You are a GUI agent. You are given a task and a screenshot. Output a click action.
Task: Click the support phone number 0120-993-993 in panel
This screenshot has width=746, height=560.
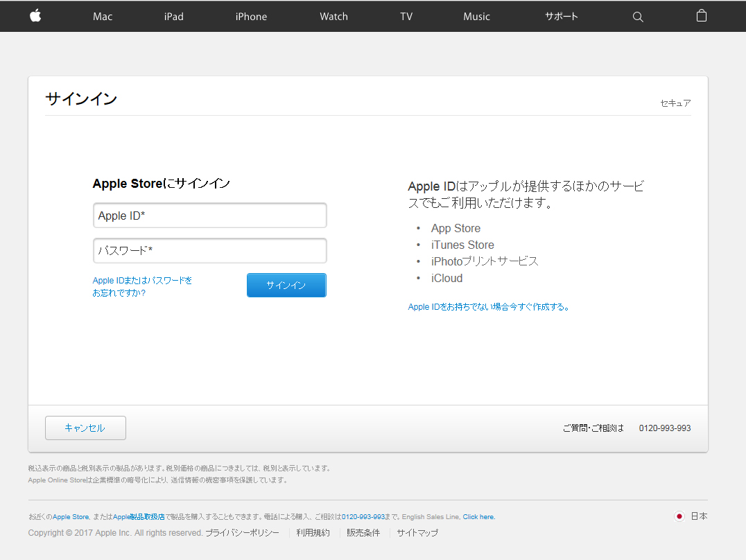click(x=665, y=428)
